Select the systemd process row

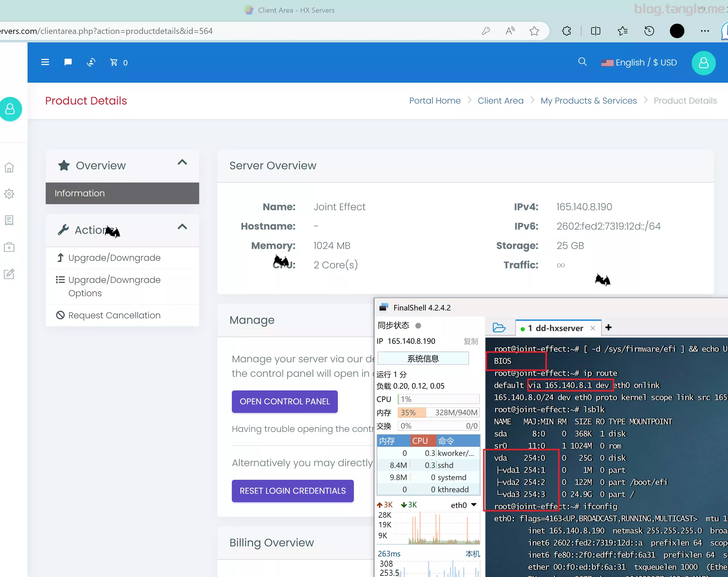[x=429, y=478]
